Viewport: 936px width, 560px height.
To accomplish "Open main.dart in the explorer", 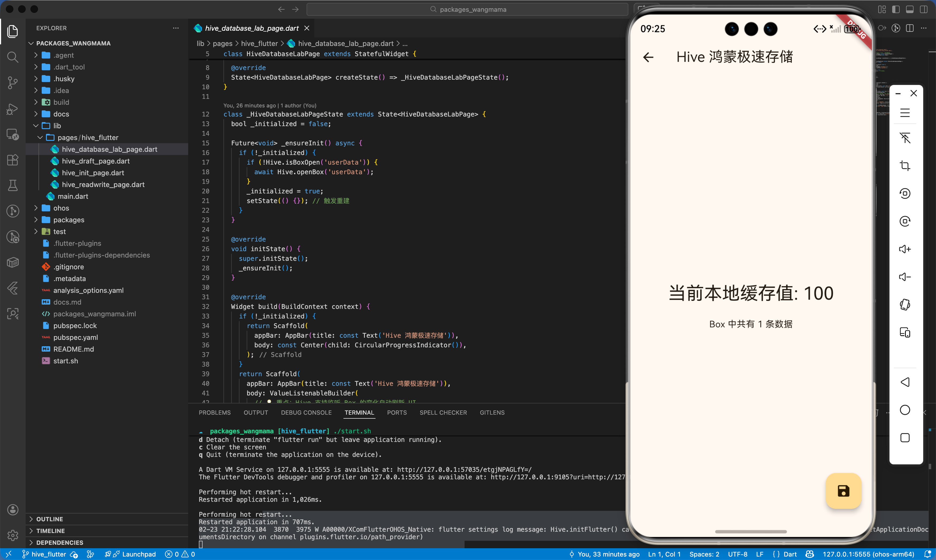I will point(73,196).
